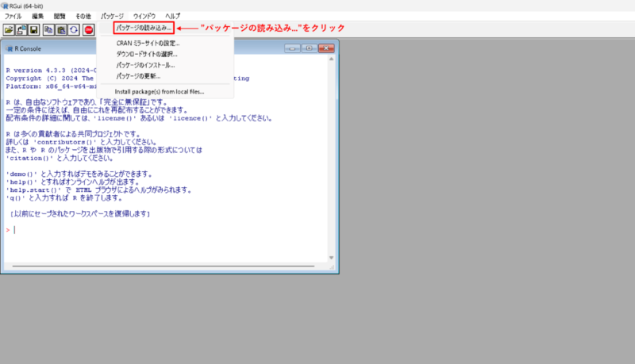Image resolution: width=635 pixels, height=364 pixels.
Task: Click the red Stop computation icon
Action: [x=89, y=30]
